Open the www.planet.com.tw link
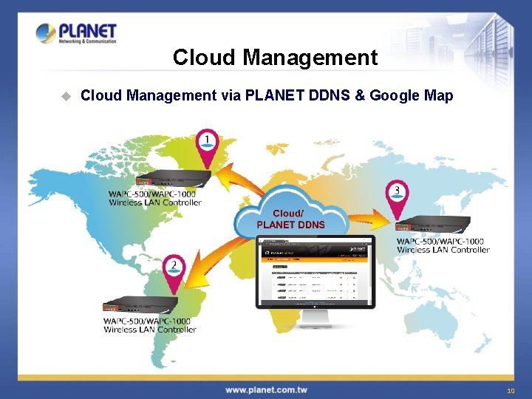532x399 pixels. (266, 390)
